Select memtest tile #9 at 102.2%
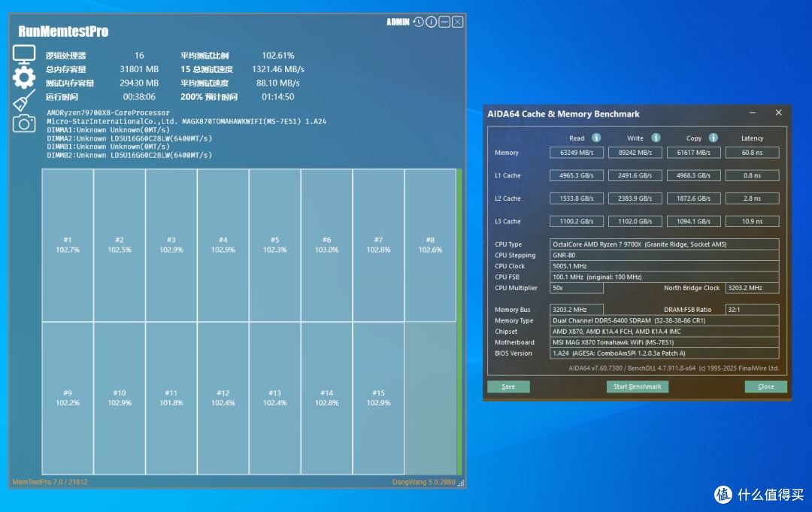Screen dimensions: 812x512 tap(68, 398)
